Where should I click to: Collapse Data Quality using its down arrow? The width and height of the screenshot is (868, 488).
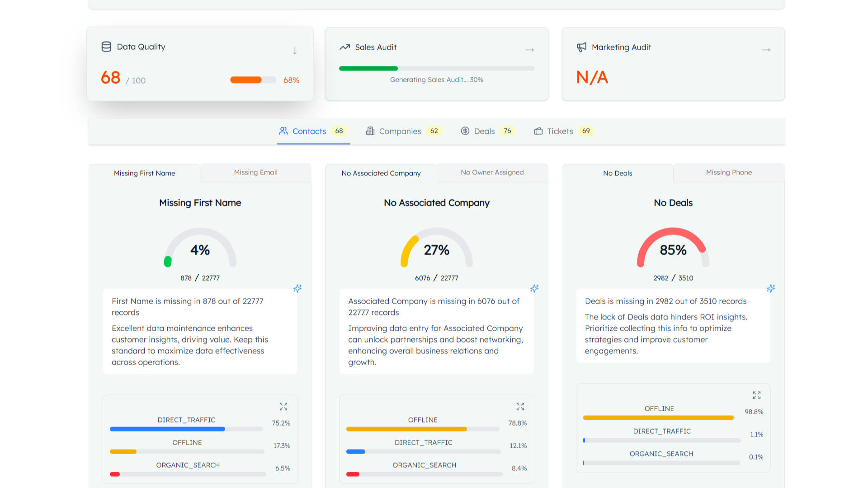tap(295, 51)
